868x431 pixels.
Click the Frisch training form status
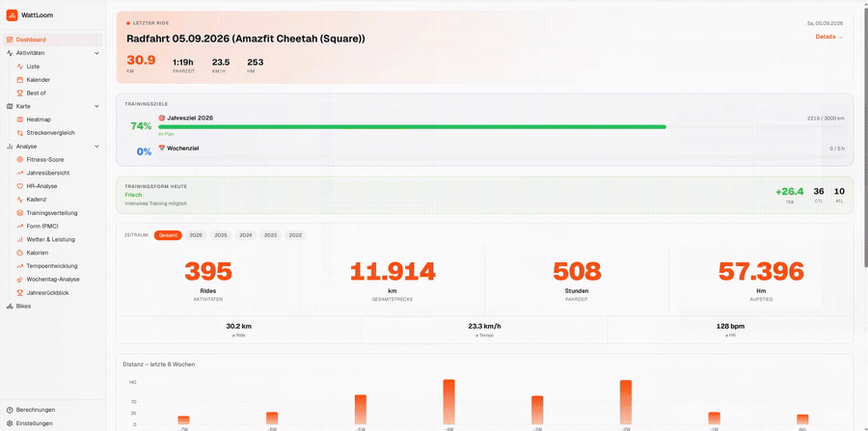pyautogui.click(x=133, y=195)
